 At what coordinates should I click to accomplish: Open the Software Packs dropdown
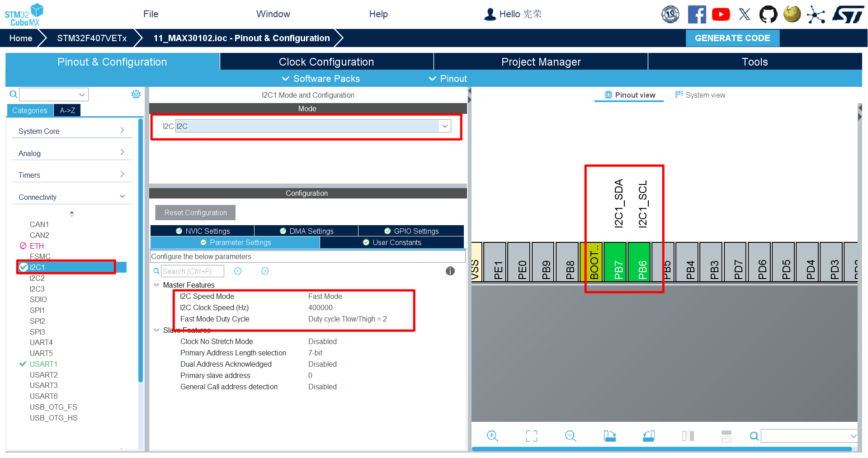(x=321, y=79)
